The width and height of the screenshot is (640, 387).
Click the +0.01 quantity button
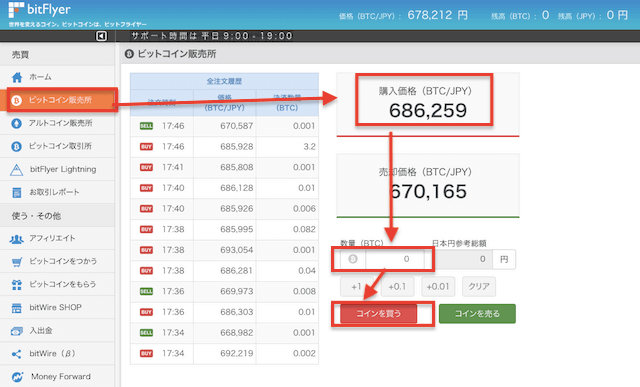(x=438, y=287)
